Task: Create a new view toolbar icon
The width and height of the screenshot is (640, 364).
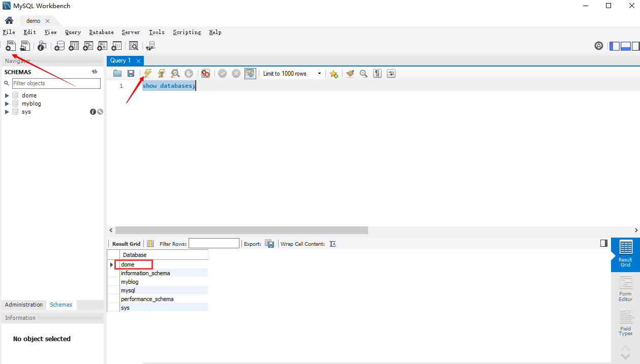Action: (88, 46)
